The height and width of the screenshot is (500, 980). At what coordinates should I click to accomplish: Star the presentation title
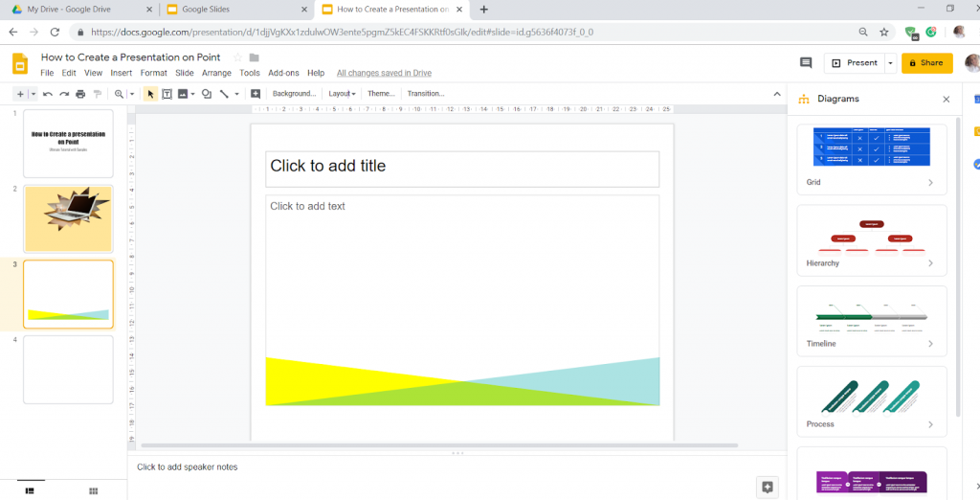click(x=235, y=57)
